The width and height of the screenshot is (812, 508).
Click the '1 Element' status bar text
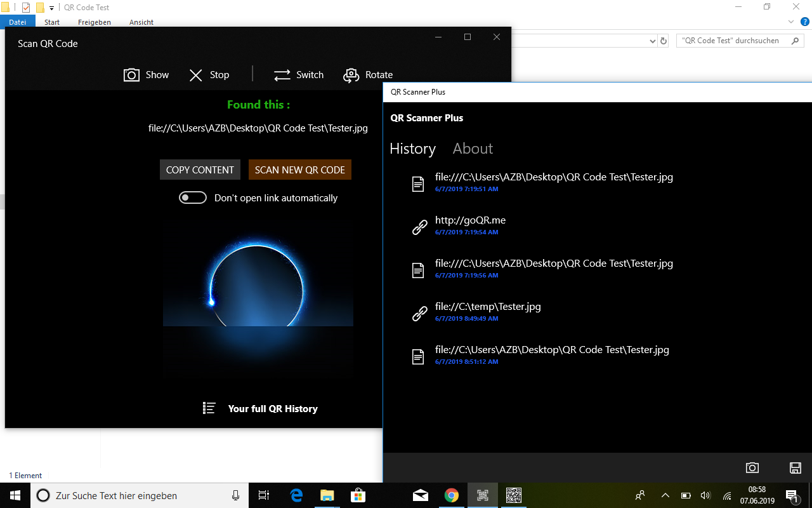(x=25, y=476)
